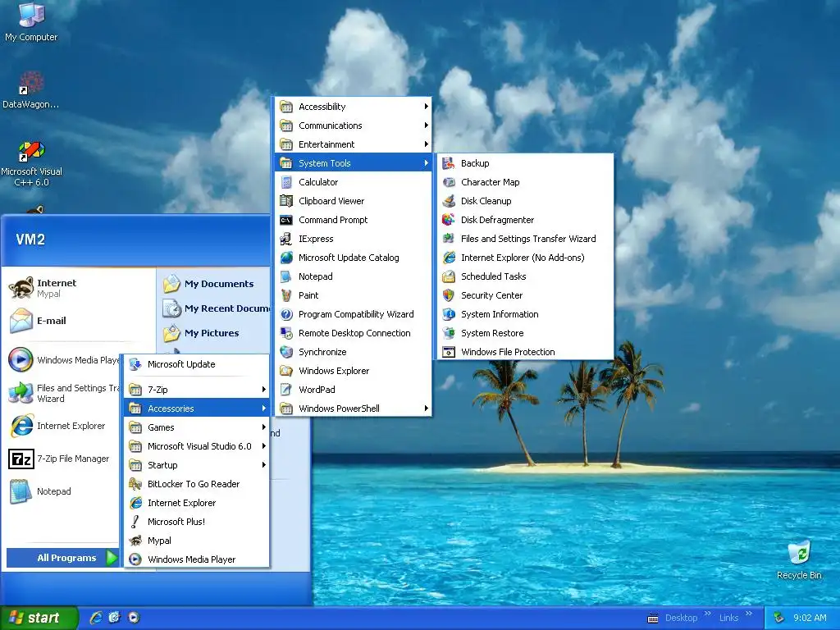Viewport: 840px width, 630px height.
Task: Click the IExpress icon
Action: [286, 239]
